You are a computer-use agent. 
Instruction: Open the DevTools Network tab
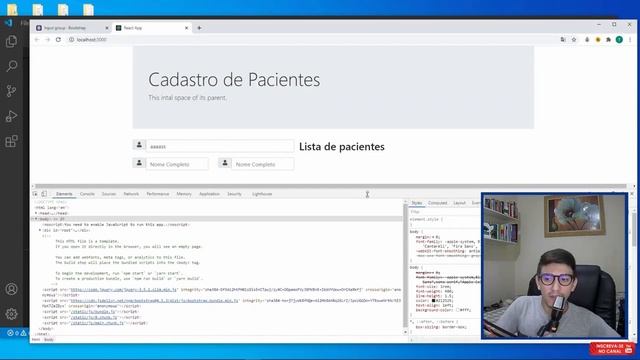click(x=131, y=194)
